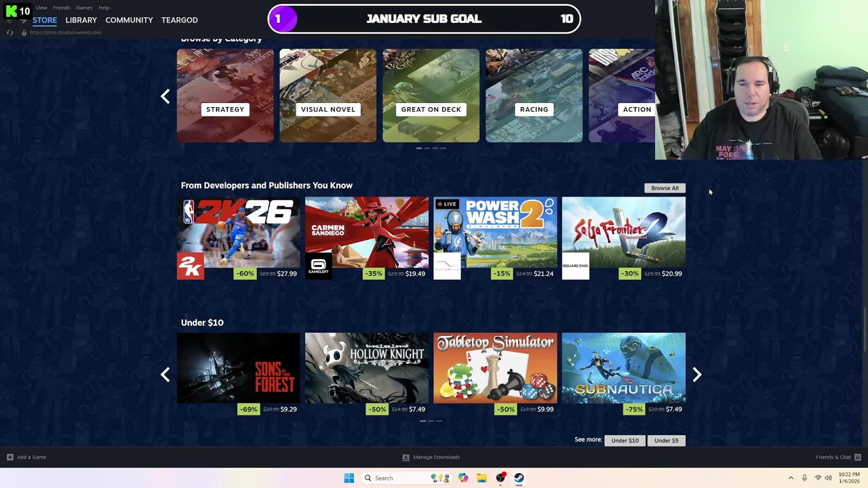Open the Subnautica capsule

click(624, 368)
